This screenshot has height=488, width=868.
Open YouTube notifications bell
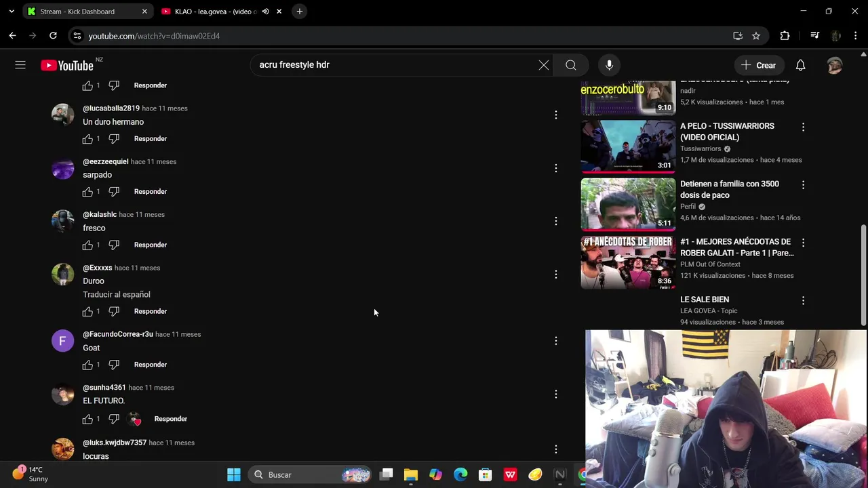800,65
